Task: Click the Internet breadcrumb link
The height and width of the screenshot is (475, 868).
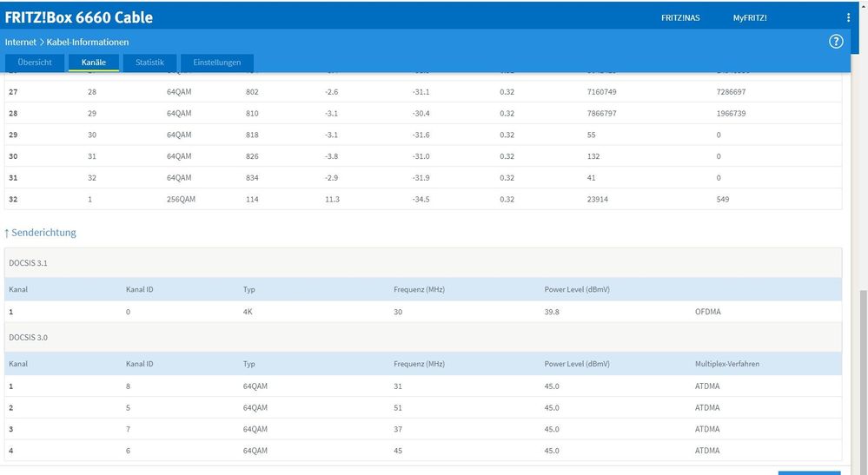Action: coord(21,42)
